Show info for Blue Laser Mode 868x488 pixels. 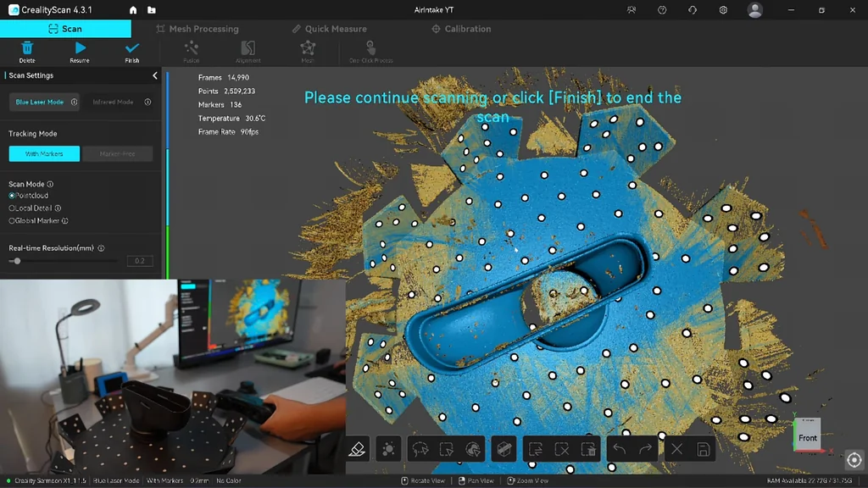click(x=75, y=102)
